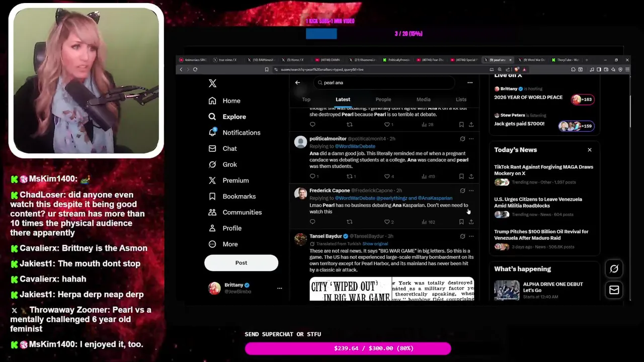Open Chat in the sidebar

pyautogui.click(x=222, y=149)
